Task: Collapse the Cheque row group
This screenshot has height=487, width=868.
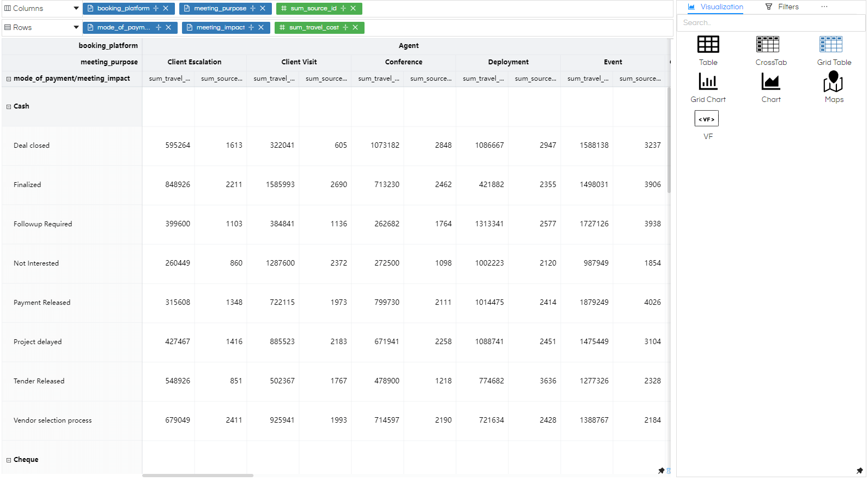Action: pos(9,460)
